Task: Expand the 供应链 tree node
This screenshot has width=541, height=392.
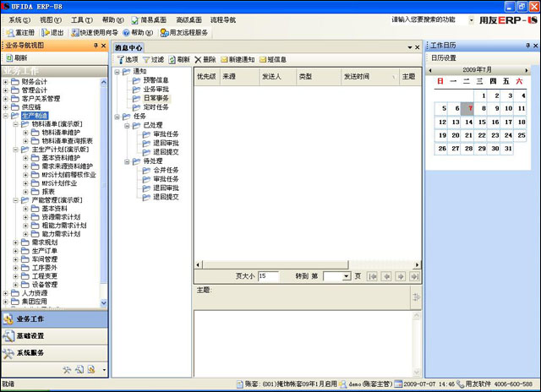Action: tap(6, 107)
